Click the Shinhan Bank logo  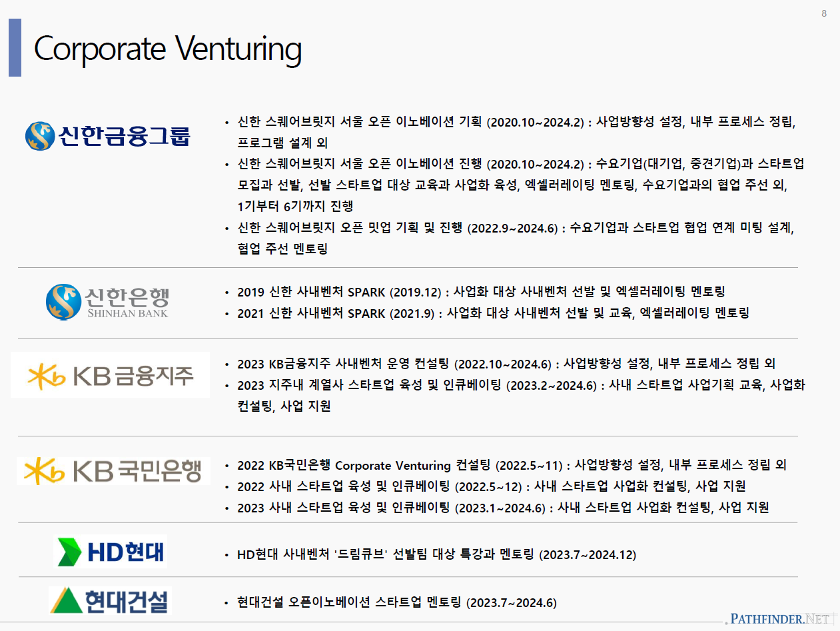click(107, 302)
